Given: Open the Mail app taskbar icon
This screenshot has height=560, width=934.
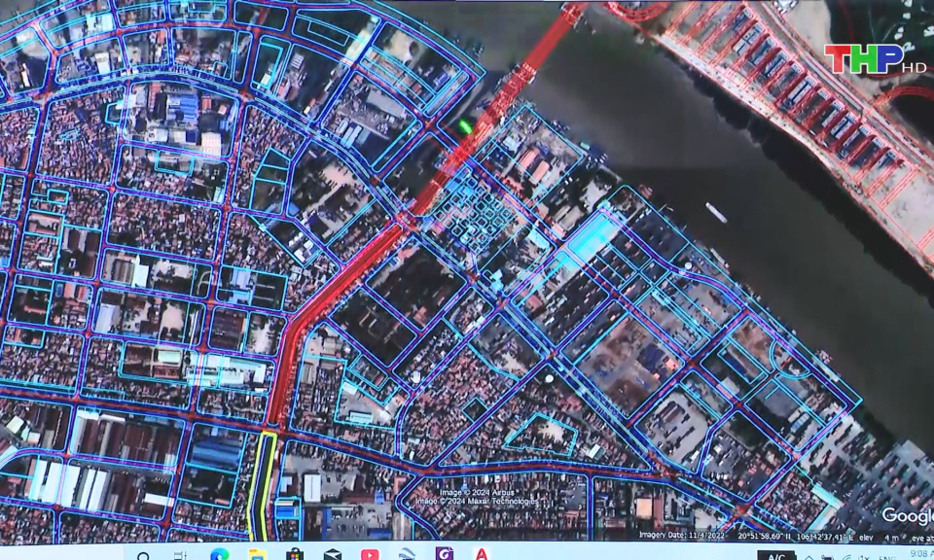Looking at the screenshot, I should tap(333, 556).
